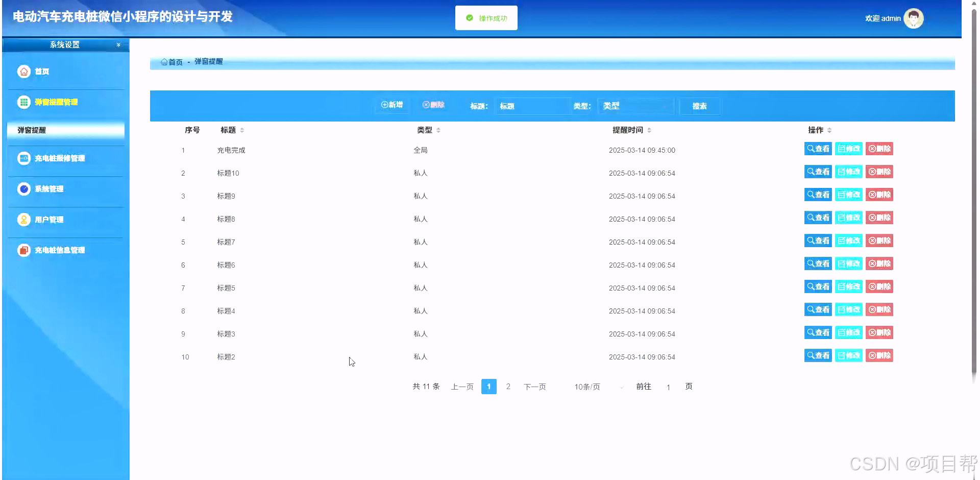Collapse the 系统设置 sidebar panel chevron
Viewport: 980px width, 480px height.
click(118, 44)
